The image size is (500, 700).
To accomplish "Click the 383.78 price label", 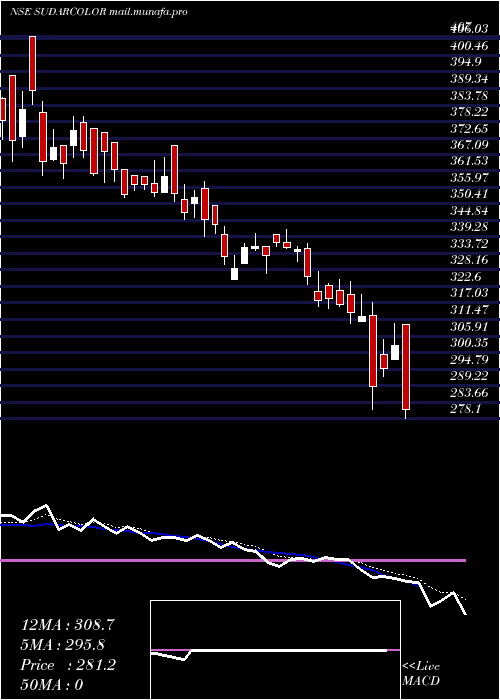I will pyautogui.click(x=470, y=95).
